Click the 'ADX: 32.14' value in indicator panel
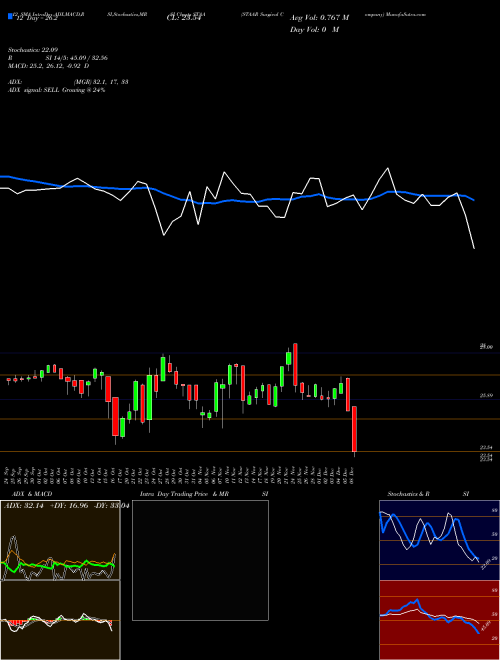The width and height of the screenshot is (500, 660). [24, 506]
